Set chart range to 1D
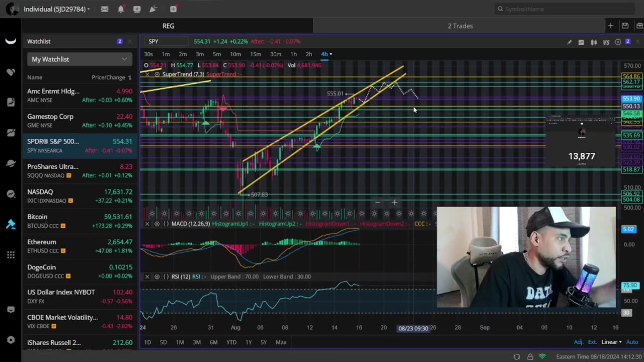Screen dimensions: 644x362 (x=147, y=342)
